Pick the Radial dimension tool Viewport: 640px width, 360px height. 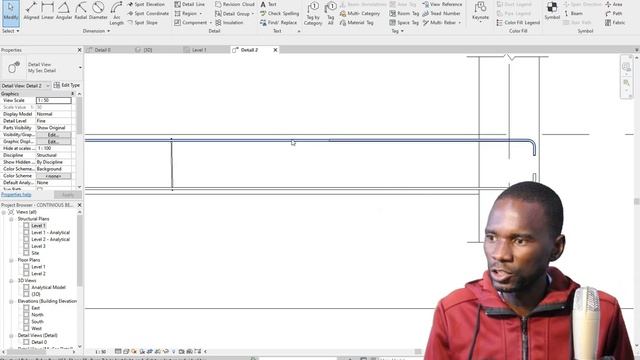click(81, 11)
